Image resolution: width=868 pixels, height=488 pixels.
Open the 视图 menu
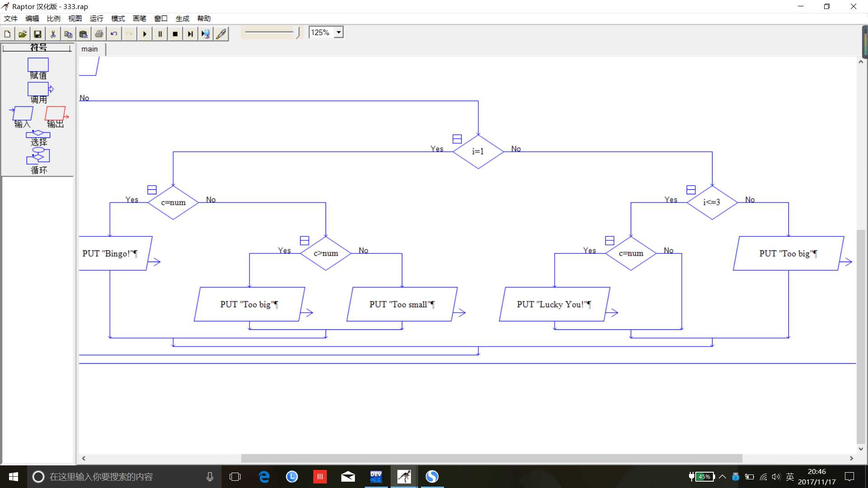75,19
